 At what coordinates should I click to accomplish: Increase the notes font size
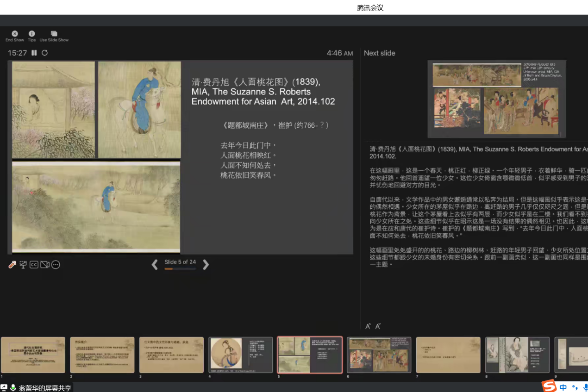(368, 326)
